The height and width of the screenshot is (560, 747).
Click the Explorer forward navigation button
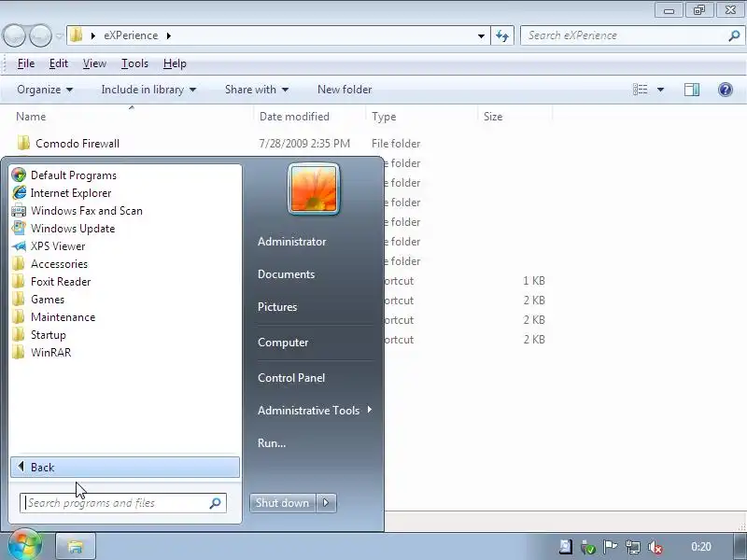40,35
